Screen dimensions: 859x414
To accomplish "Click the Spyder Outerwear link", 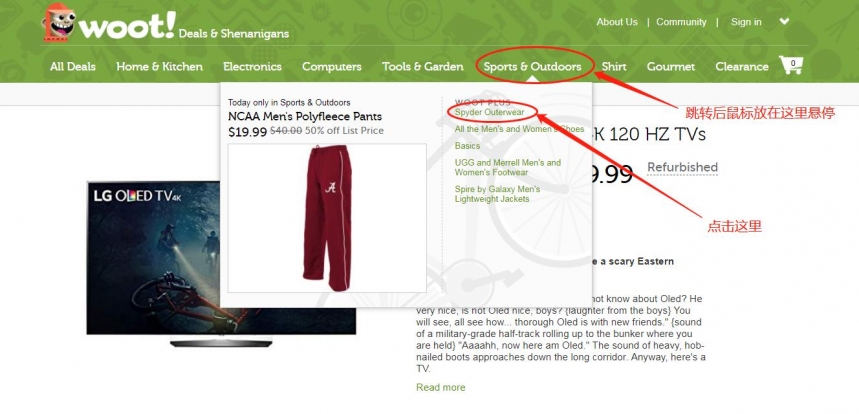I will tap(489, 112).
